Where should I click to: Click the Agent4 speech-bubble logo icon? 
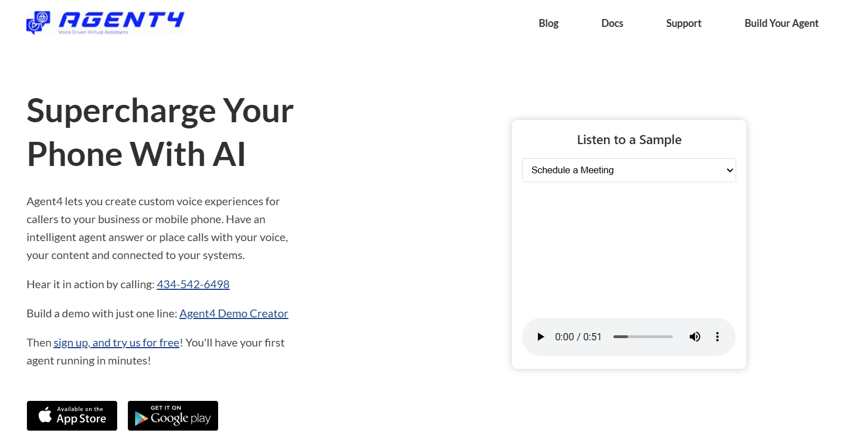tap(38, 23)
